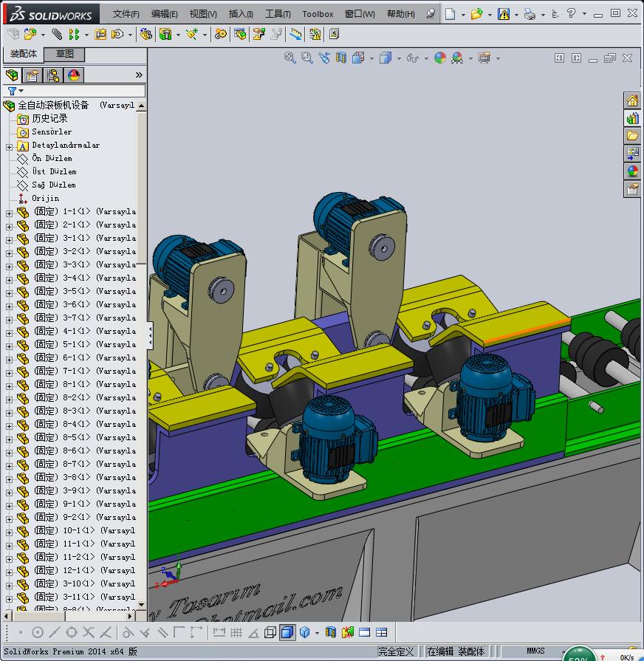This screenshot has width=644, height=661.
Task: Expand the Detaylandırmalar folder node
Action: 9,146
